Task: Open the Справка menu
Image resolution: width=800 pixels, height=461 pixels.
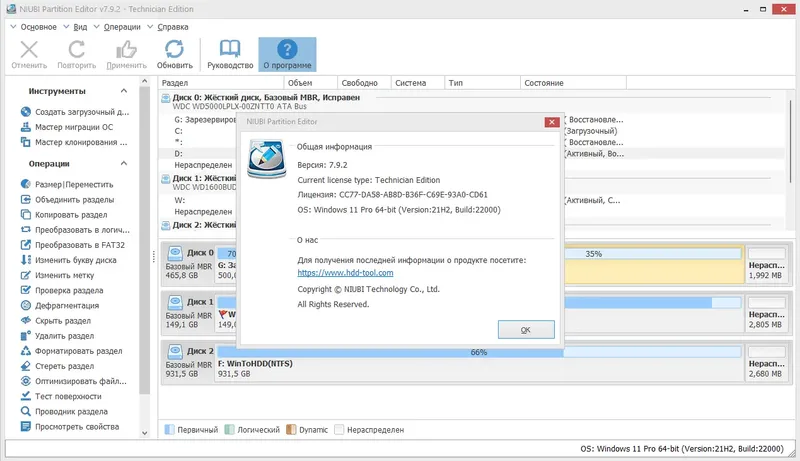Action: [172, 27]
